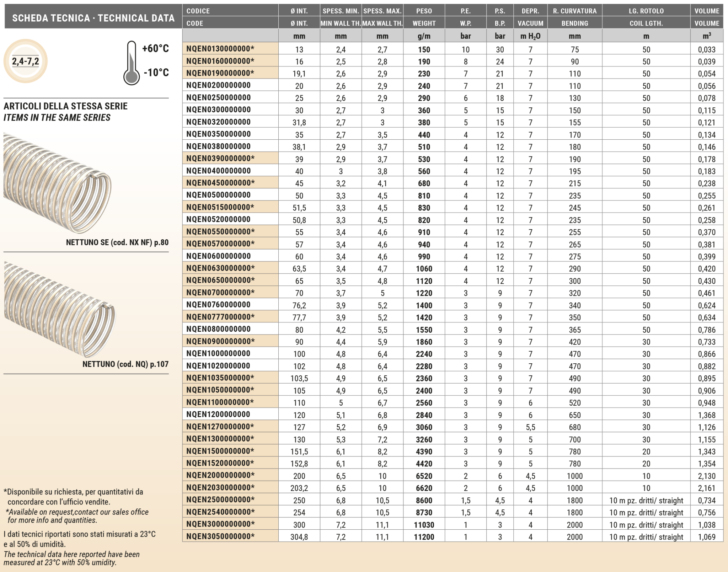Viewport: 728px width, 572px height.
Task: Click the thermometer temperature icon
Action: tap(131, 63)
